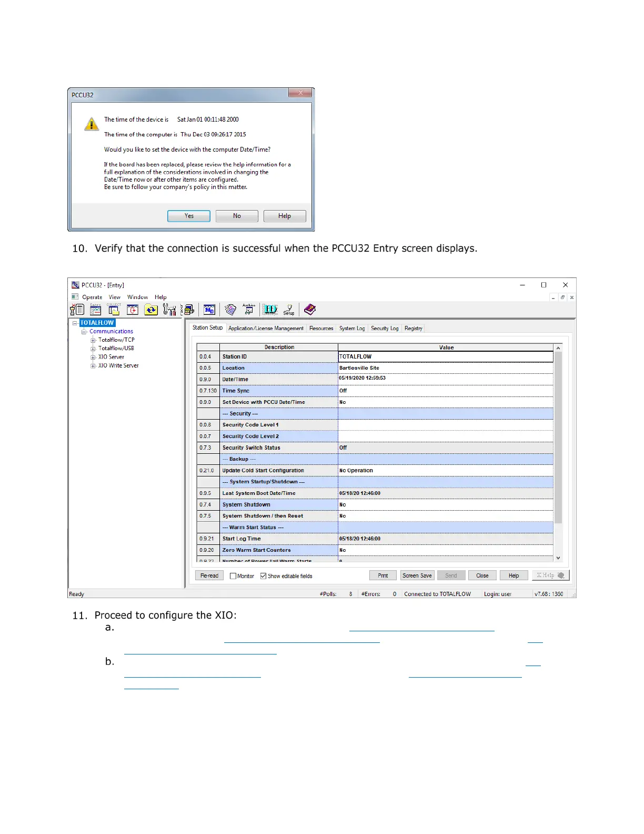The width and height of the screenshot is (644, 834).
Task: Uncheck Show editable fields checkbox
Action: pyautogui.click(x=264, y=576)
